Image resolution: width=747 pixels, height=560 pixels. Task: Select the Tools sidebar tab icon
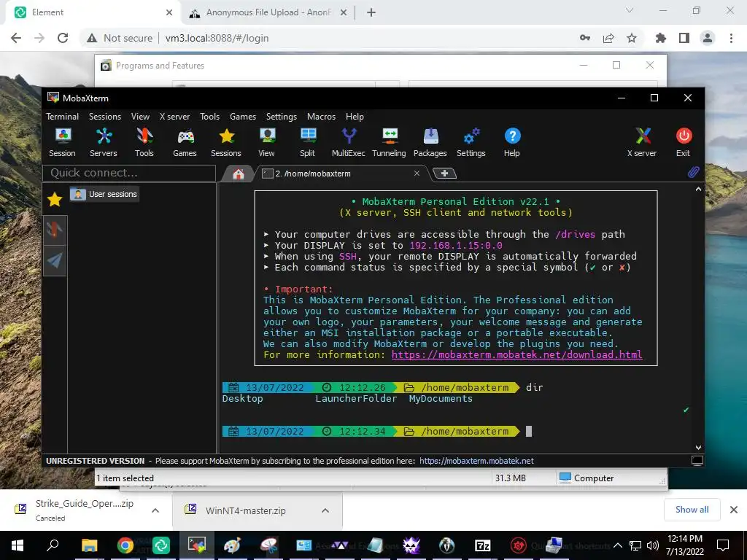tap(55, 230)
